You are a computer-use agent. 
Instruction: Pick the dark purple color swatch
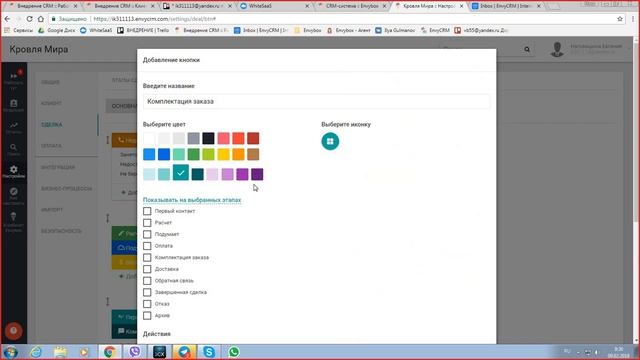pos(257,174)
